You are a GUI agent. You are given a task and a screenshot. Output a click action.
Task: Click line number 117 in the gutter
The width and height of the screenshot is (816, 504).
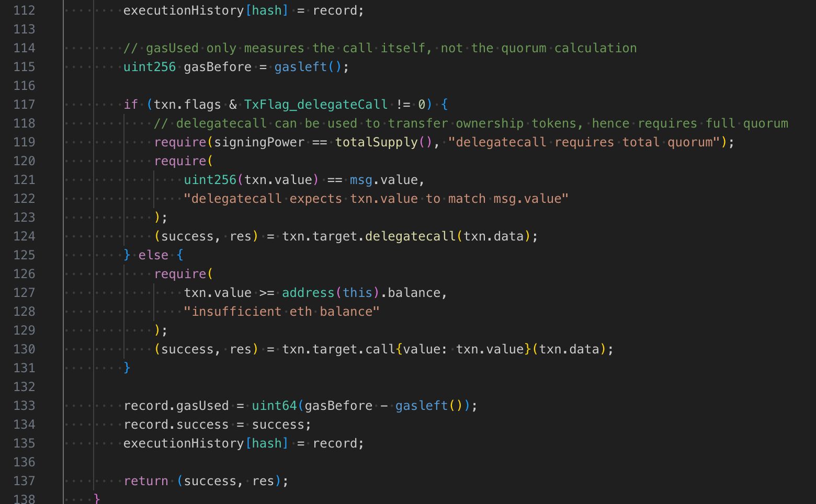point(24,105)
